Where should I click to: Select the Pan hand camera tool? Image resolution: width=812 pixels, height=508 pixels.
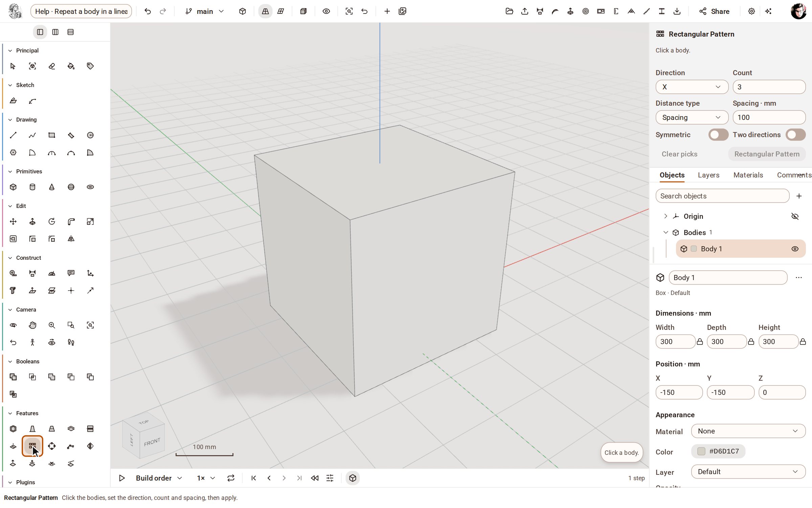pos(32,325)
